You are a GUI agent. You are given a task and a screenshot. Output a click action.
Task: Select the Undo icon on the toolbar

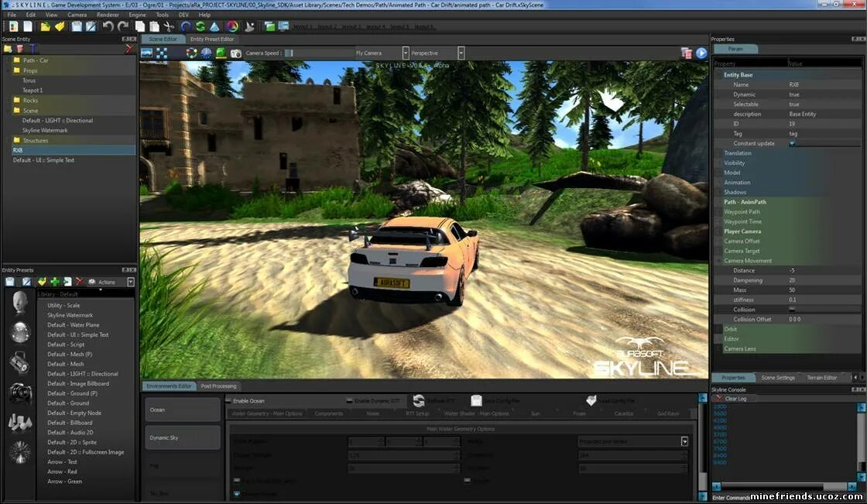[108, 26]
